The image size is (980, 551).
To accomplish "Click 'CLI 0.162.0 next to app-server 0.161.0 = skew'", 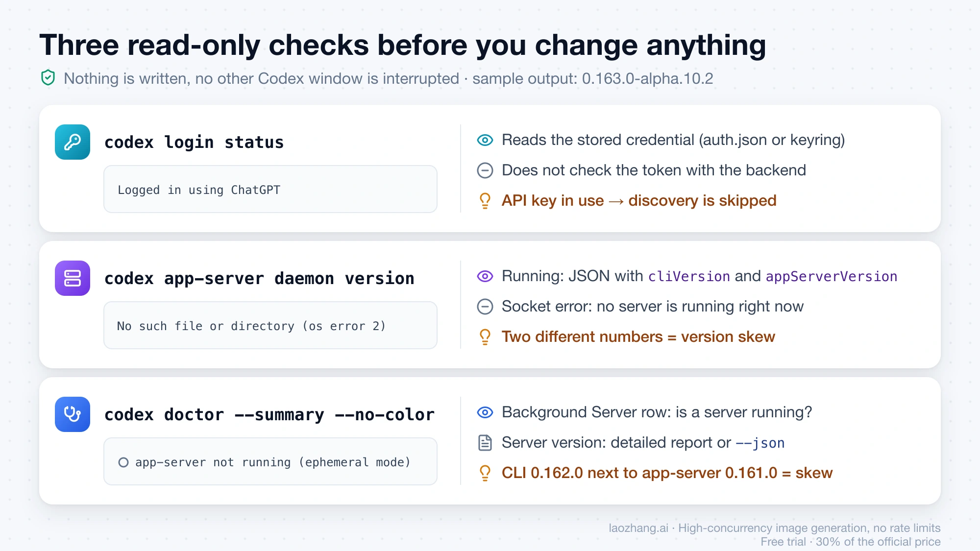I will (667, 473).
